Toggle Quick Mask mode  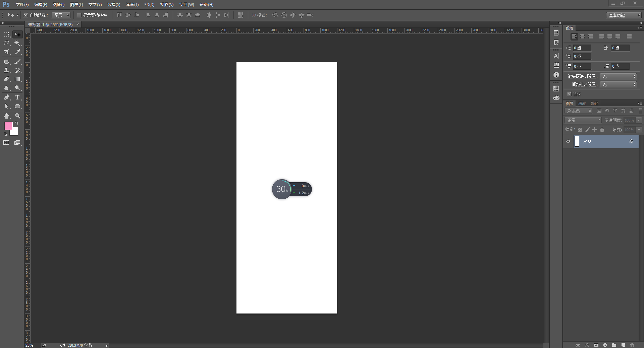pos(6,143)
